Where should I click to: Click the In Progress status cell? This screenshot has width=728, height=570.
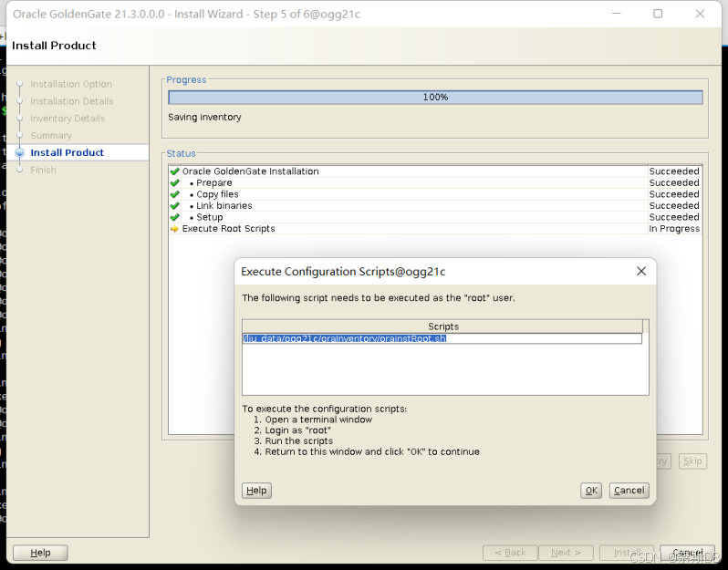pyautogui.click(x=674, y=229)
